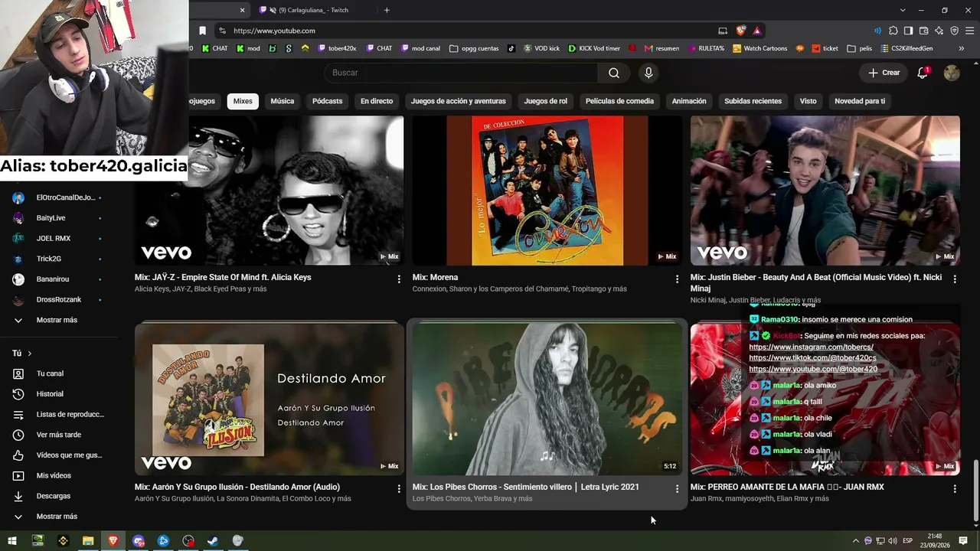Click the Brave Shields lion icon
Screen dimensions: 980x551
pos(740,31)
